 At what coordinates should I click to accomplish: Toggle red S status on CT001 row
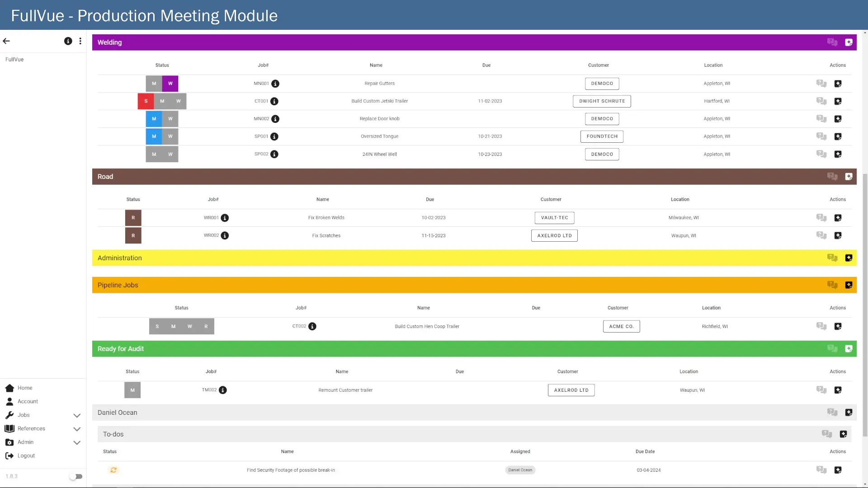(146, 101)
